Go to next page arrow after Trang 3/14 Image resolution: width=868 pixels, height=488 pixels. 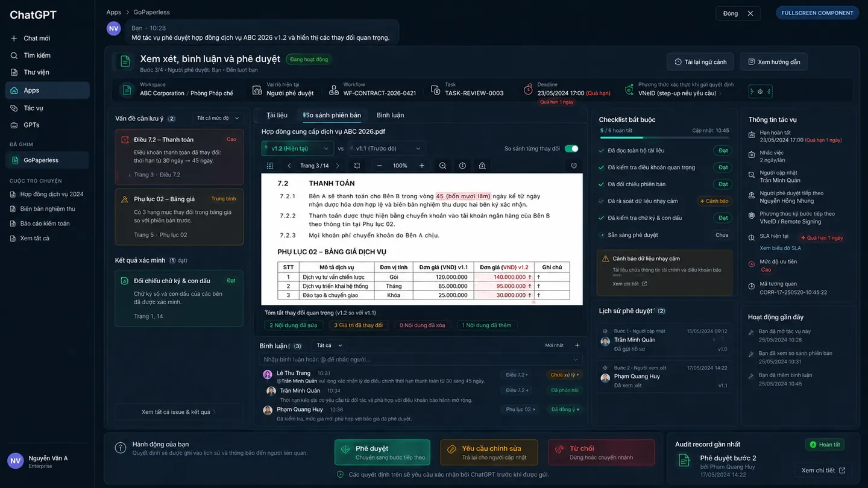(x=337, y=166)
